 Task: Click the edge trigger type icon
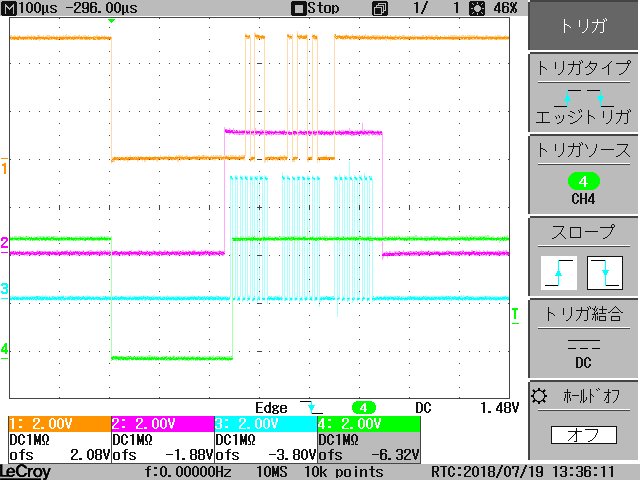tap(584, 98)
